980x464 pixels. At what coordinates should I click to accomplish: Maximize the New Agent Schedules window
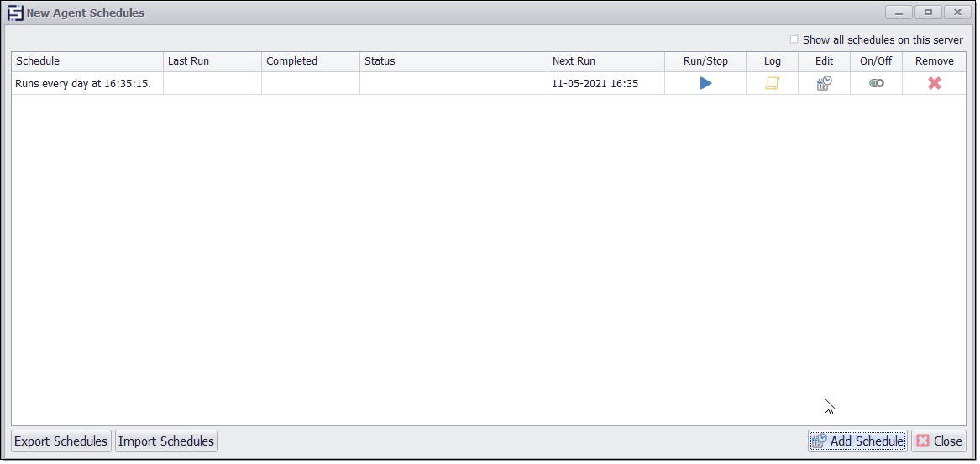(928, 13)
